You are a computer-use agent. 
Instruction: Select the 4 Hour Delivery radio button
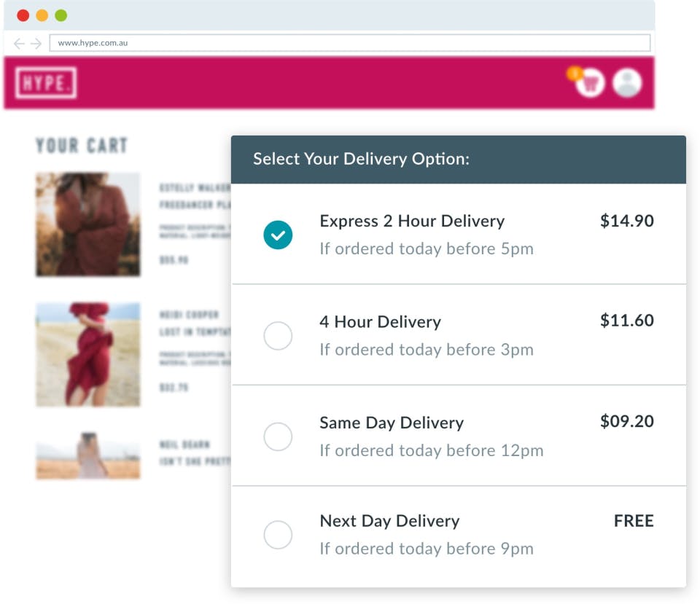tap(278, 335)
